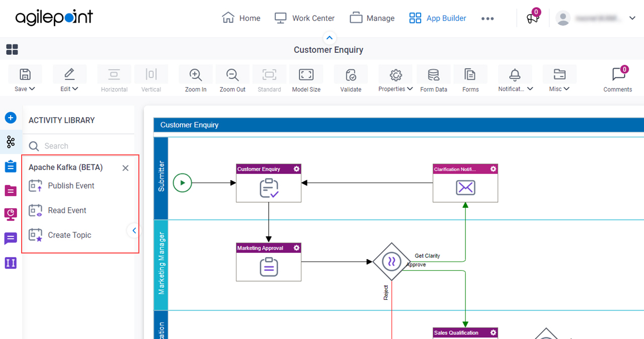Click the green start event node
The width and height of the screenshot is (644, 339).
pyautogui.click(x=182, y=183)
